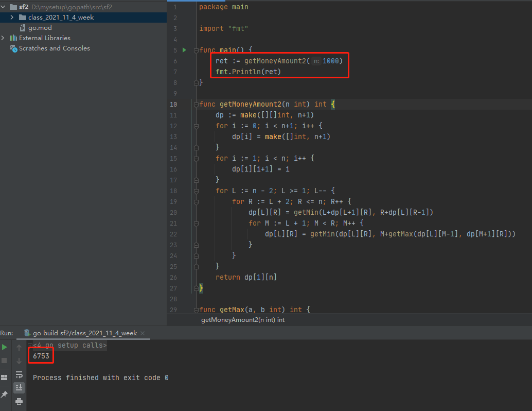
Task: Fold the 'for L' loop at line 18
Action: coord(196,191)
